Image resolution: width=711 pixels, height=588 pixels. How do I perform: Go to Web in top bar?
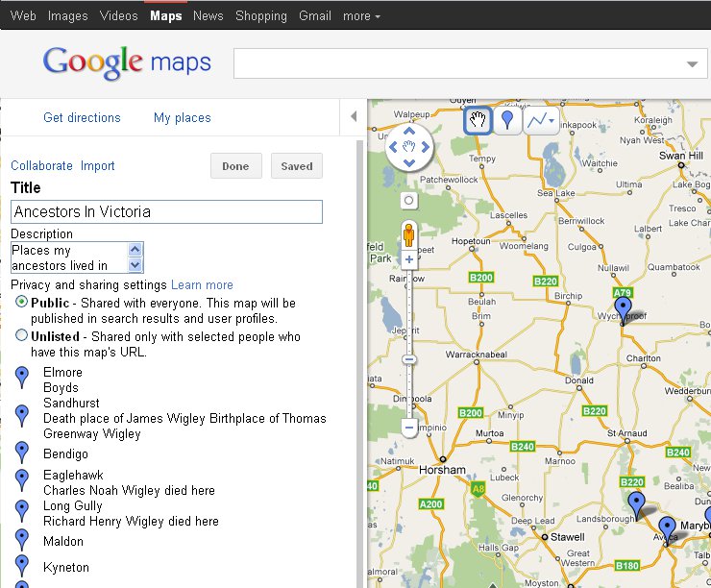pyautogui.click(x=23, y=15)
